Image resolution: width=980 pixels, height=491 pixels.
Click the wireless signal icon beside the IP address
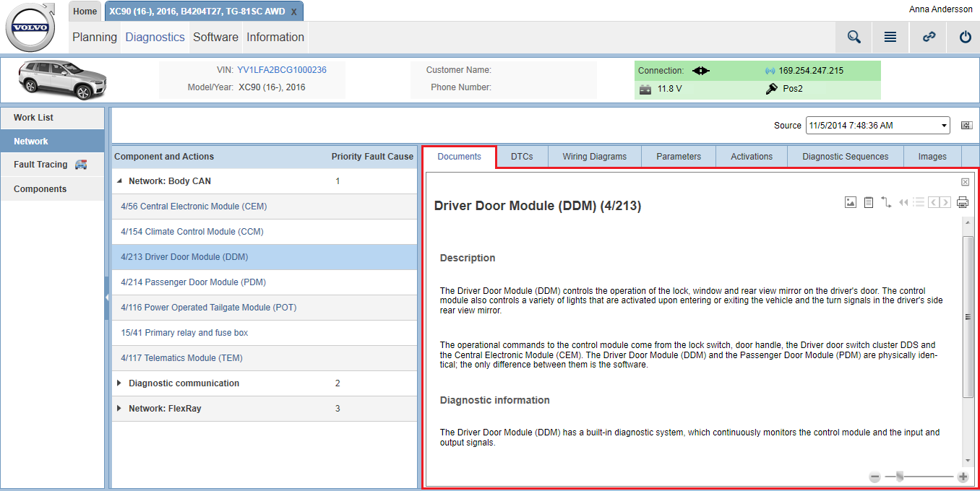tap(770, 71)
